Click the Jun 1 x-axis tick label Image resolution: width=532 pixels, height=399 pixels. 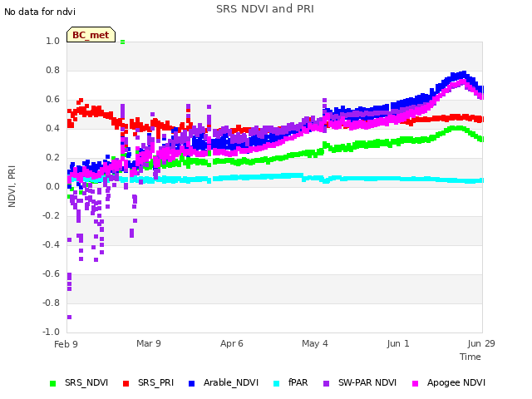[398, 343]
